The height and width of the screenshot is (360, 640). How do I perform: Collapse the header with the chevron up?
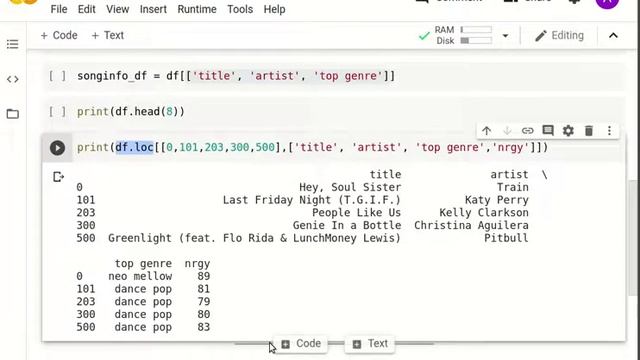pos(613,36)
